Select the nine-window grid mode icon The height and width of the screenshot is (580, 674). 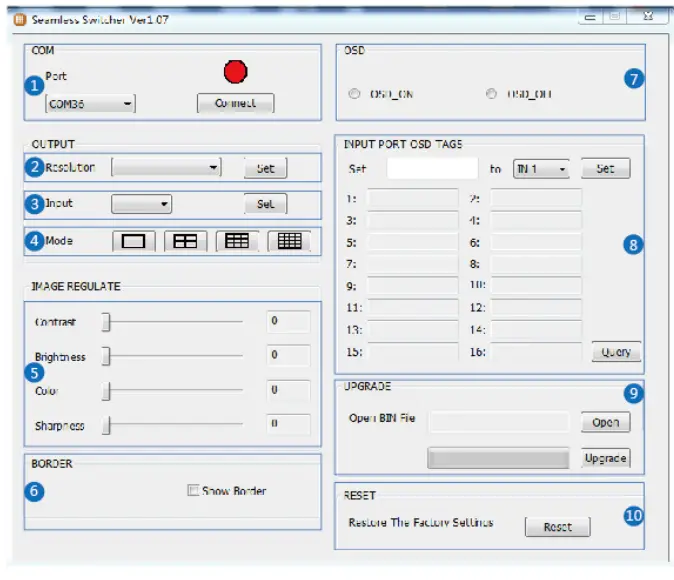tap(237, 241)
